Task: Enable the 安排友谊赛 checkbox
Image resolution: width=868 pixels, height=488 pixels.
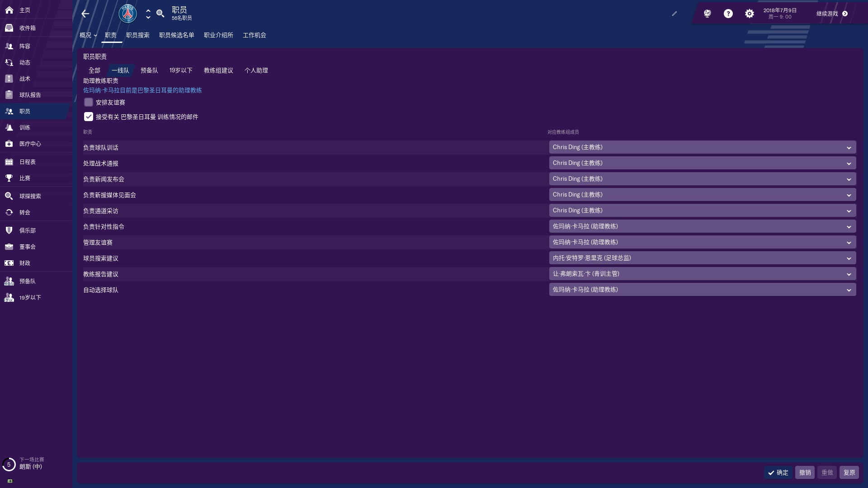Action: [89, 103]
